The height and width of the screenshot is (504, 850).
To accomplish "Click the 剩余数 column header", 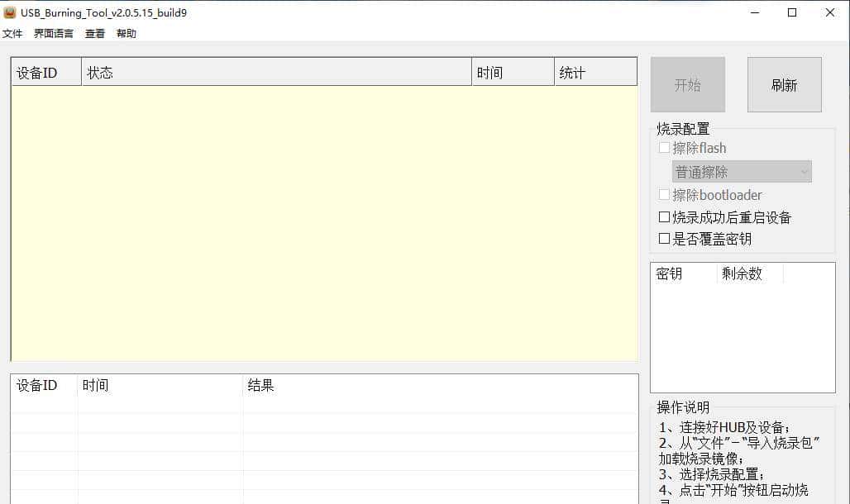I will (x=749, y=273).
